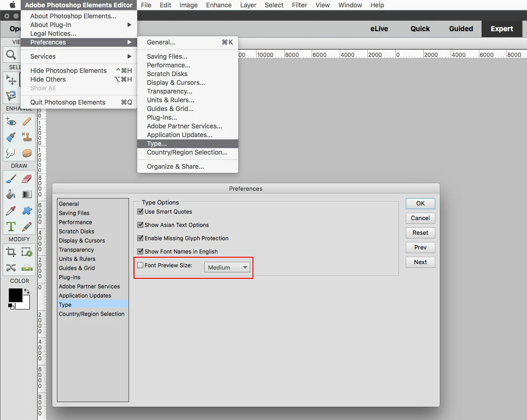Uncheck Enable Missing Glyph Protection
The height and width of the screenshot is (420, 527).
pyautogui.click(x=140, y=238)
